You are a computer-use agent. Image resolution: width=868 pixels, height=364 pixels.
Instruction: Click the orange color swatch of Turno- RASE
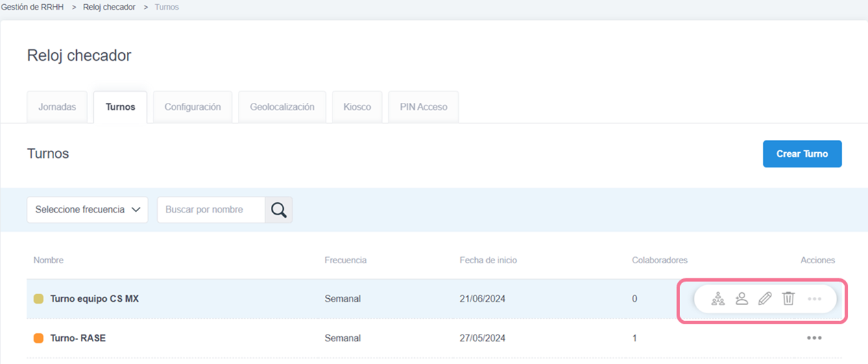point(38,338)
